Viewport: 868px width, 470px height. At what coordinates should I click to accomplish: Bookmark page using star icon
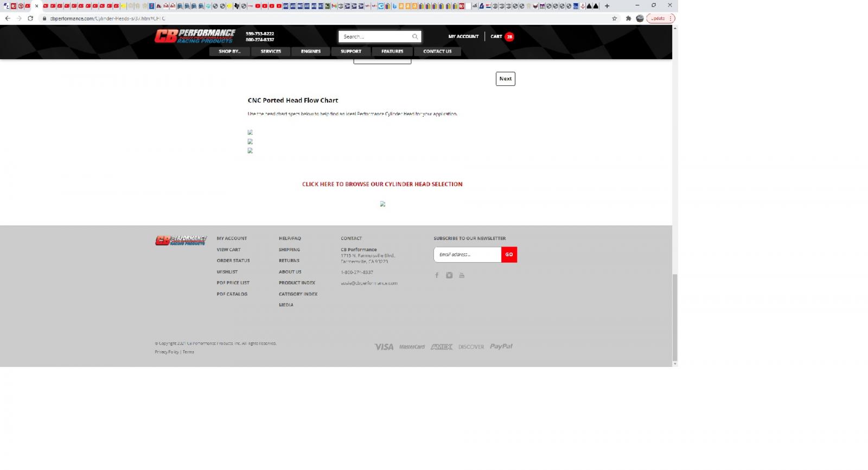[x=615, y=18]
